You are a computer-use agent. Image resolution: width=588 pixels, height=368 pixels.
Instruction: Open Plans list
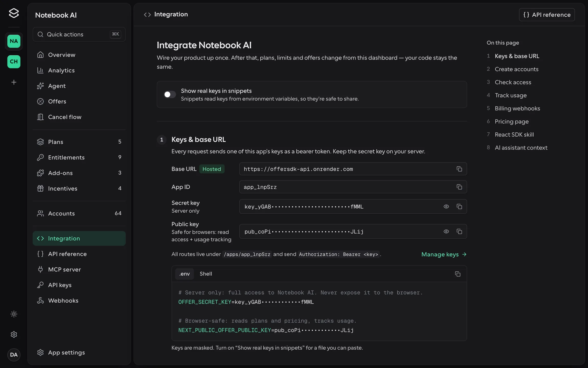(x=79, y=142)
